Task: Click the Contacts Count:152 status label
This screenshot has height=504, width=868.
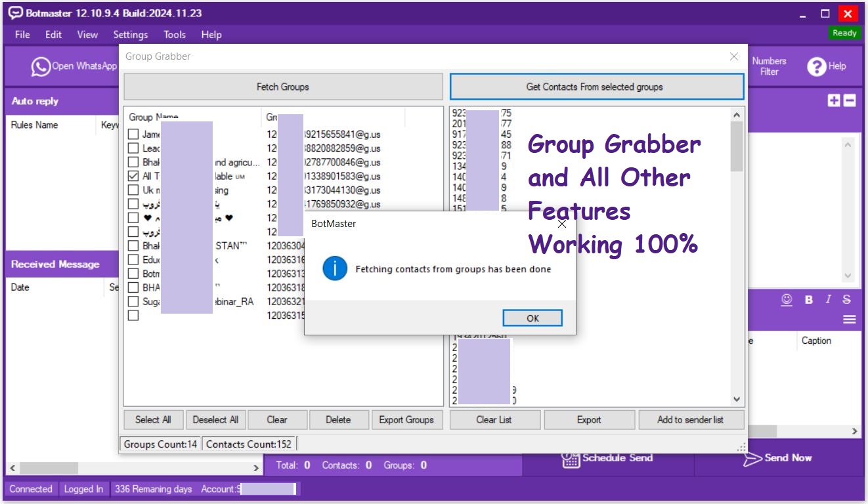Action: click(x=249, y=444)
